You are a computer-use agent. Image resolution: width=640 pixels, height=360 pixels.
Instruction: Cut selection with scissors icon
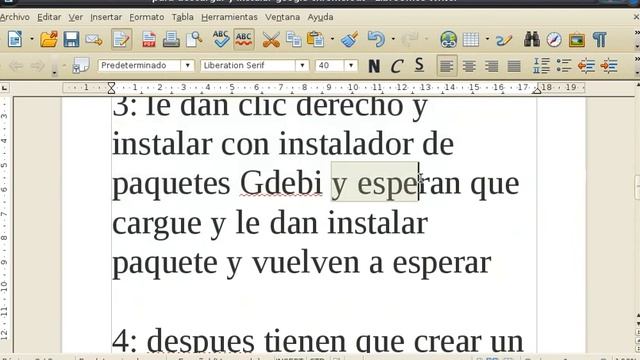271,40
